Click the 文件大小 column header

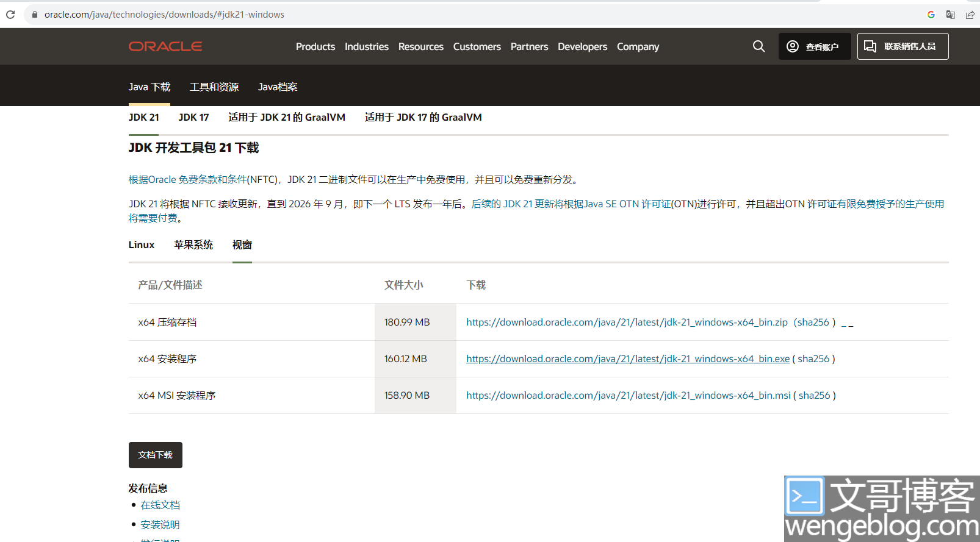(x=404, y=285)
